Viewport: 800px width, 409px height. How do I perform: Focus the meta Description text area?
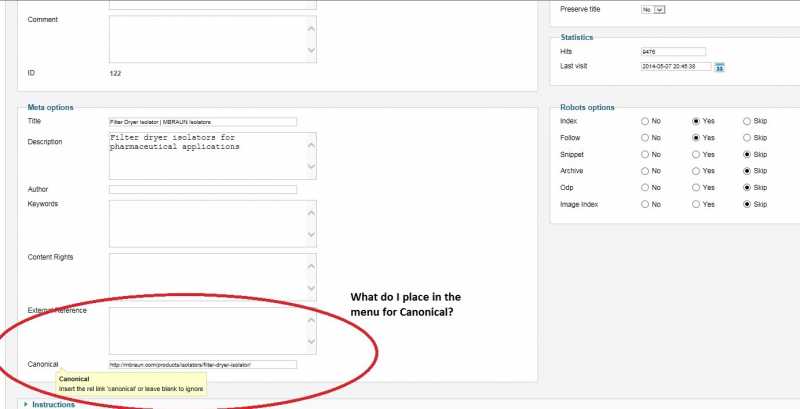click(x=207, y=155)
